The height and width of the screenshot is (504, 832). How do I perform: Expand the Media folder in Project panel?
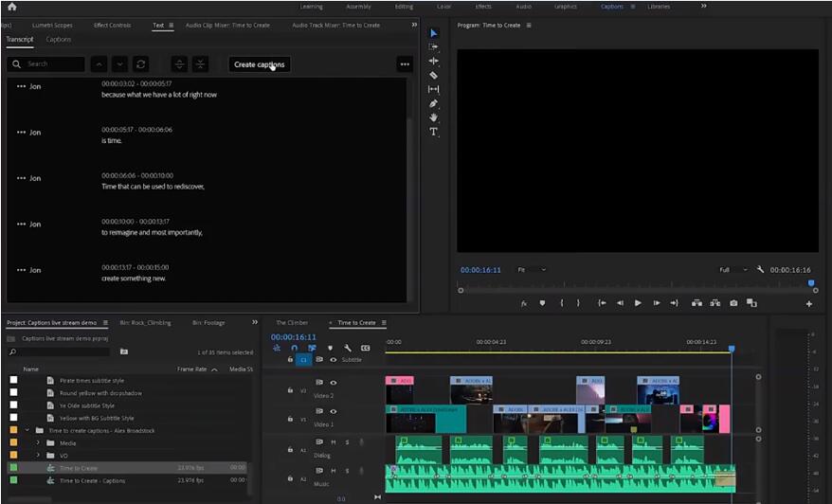(x=38, y=443)
